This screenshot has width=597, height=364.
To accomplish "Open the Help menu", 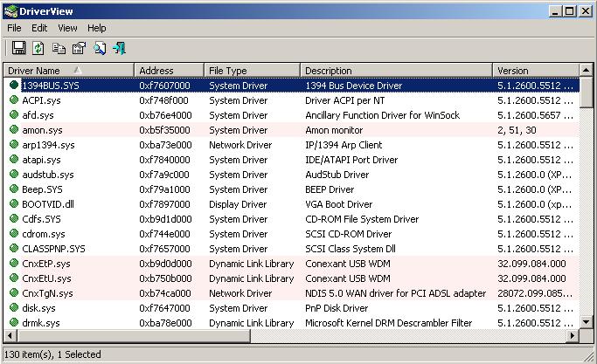I will coord(97,28).
